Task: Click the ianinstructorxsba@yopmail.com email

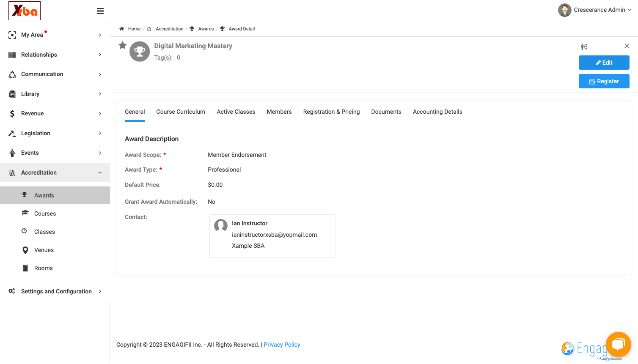Action: 274,235
